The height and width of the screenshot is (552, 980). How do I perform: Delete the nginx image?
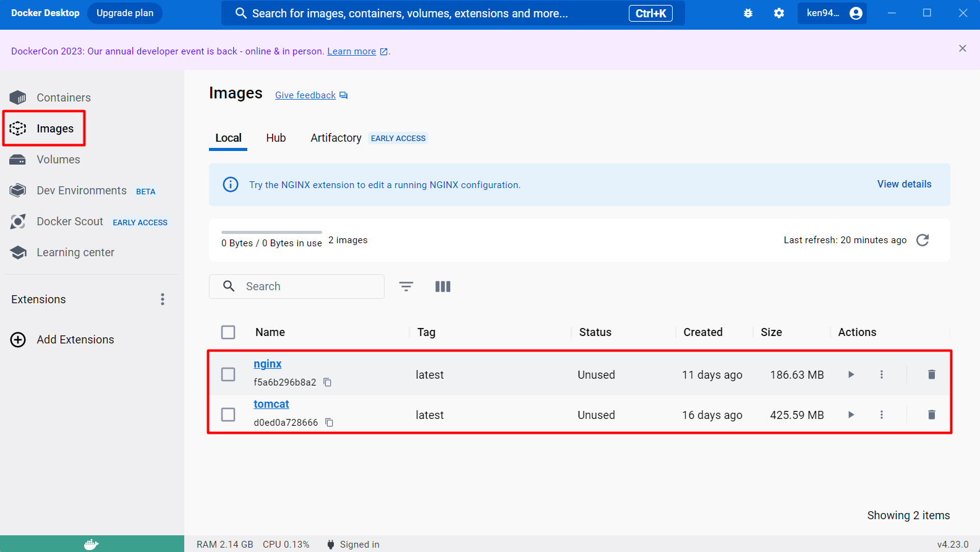[932, 374]
